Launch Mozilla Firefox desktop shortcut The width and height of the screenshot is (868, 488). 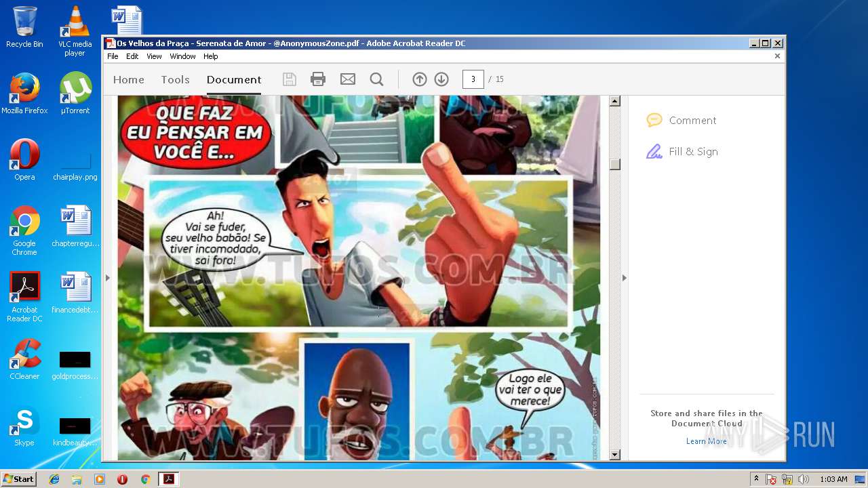tap(24, 94)
